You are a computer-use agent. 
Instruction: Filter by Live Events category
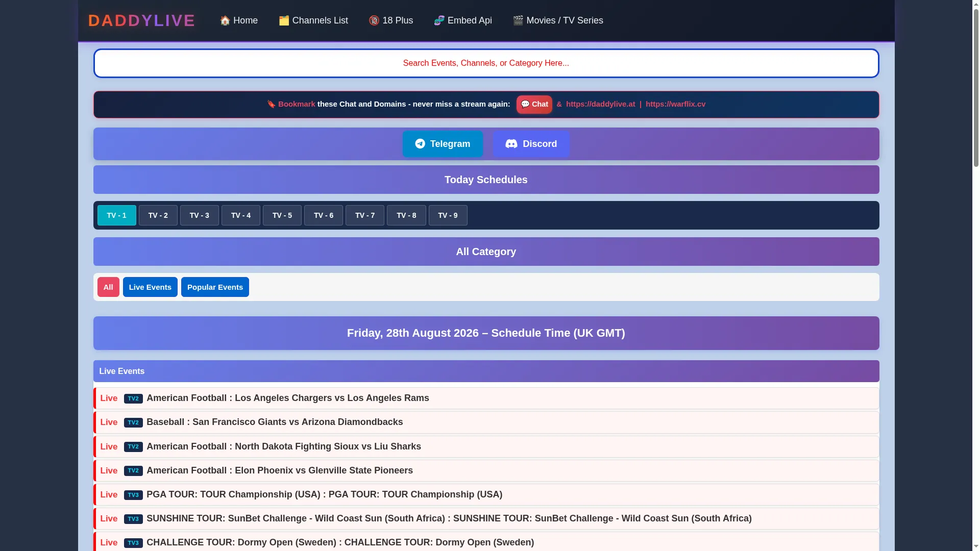tap(150, 287)
